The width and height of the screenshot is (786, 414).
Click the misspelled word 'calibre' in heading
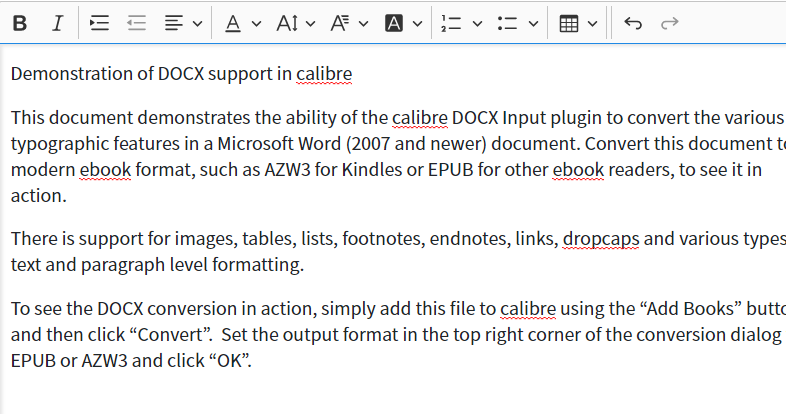coord(324,74)
